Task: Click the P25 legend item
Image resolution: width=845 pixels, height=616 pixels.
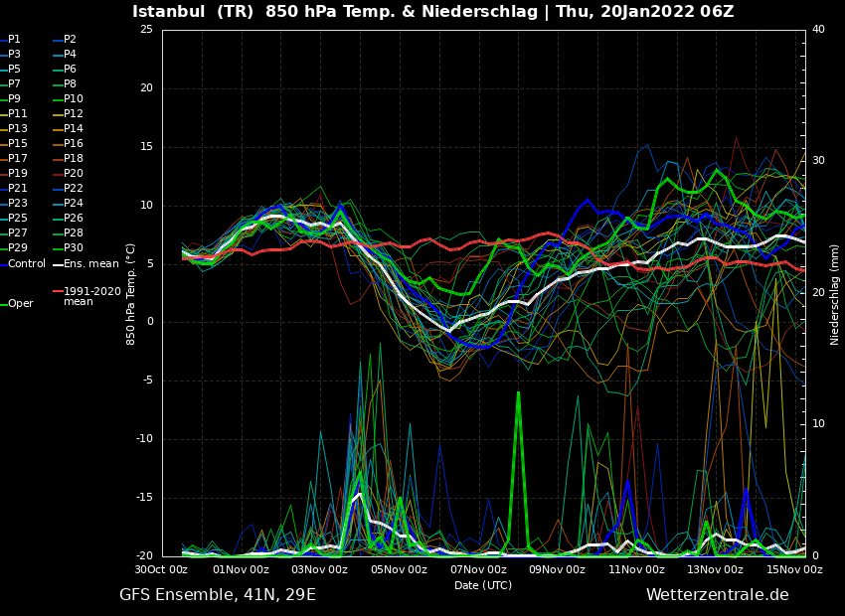Action: pyautogui.click(x=14, y=218)
